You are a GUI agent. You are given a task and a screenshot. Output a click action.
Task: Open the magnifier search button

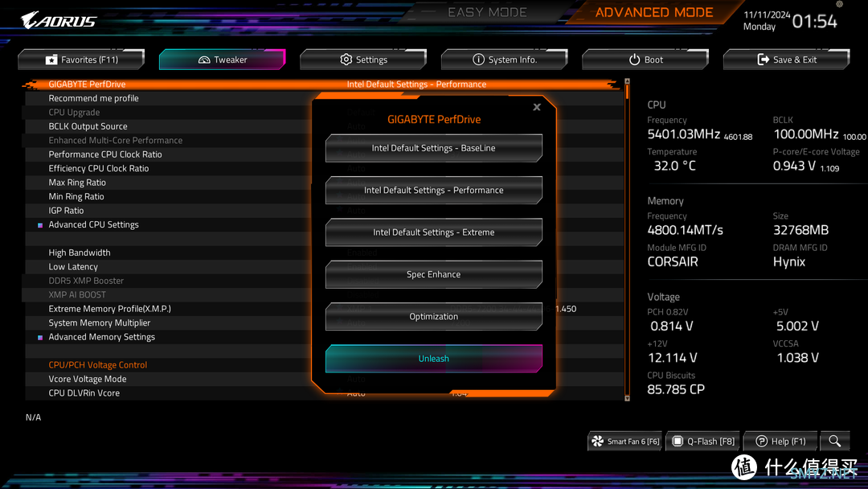[x=835, y=441]
